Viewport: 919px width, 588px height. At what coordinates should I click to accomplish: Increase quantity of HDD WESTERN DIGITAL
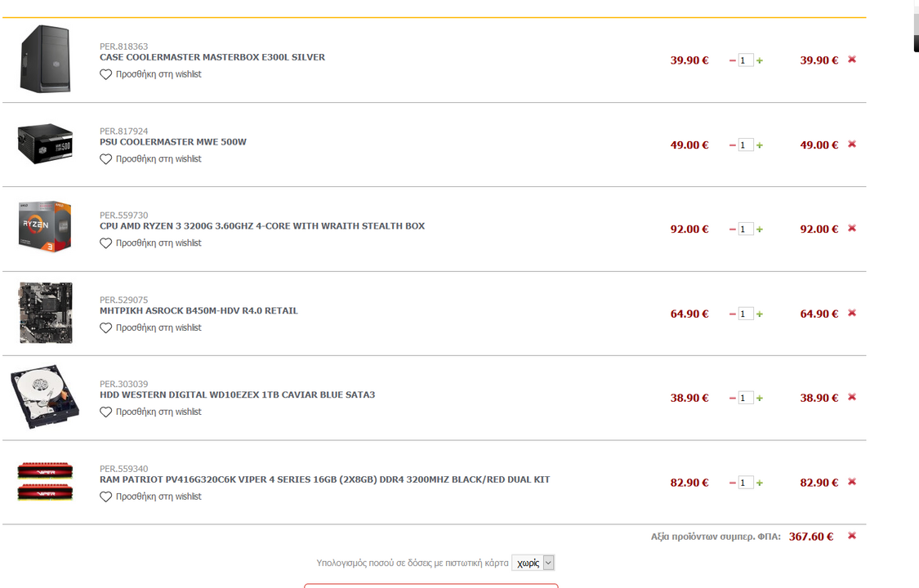760,399
